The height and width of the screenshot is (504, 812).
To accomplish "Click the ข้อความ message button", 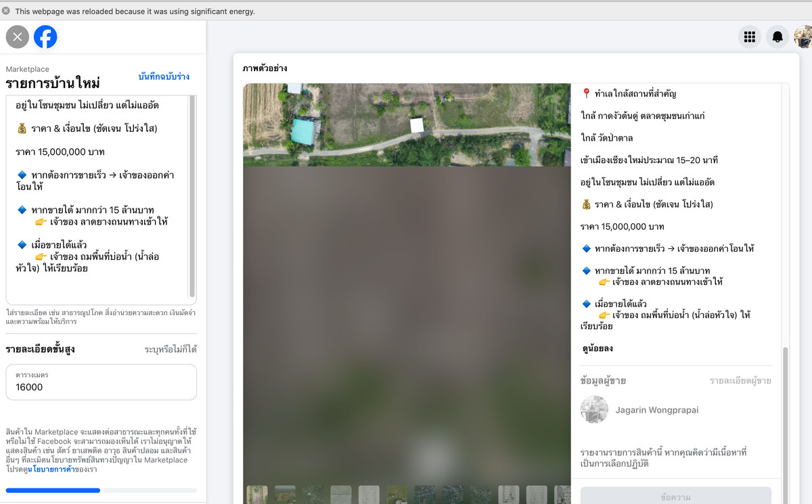I will point(675,497).
